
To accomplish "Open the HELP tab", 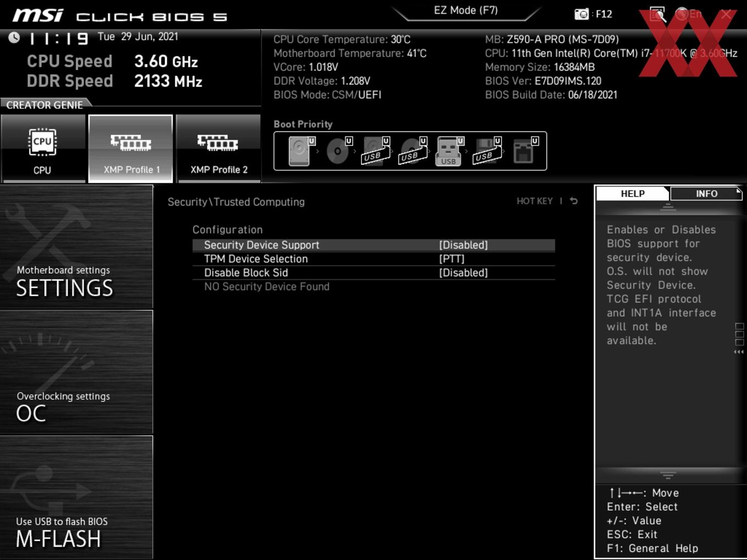I will click(x=633, y=193).
